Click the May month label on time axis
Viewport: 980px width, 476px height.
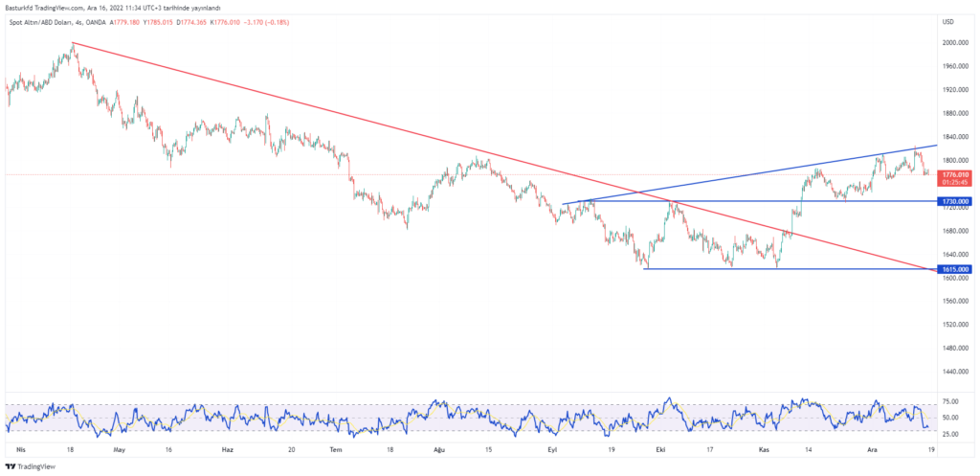coord(121,449)
